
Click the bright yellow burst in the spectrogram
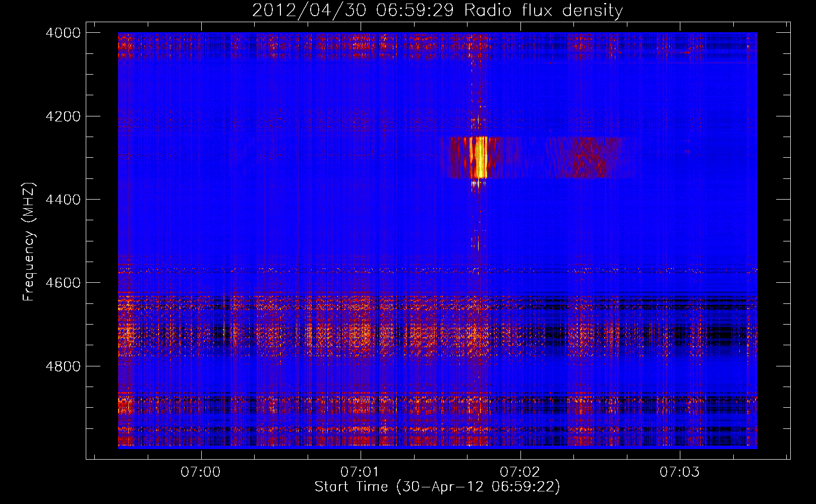click(x=479, y=158)
